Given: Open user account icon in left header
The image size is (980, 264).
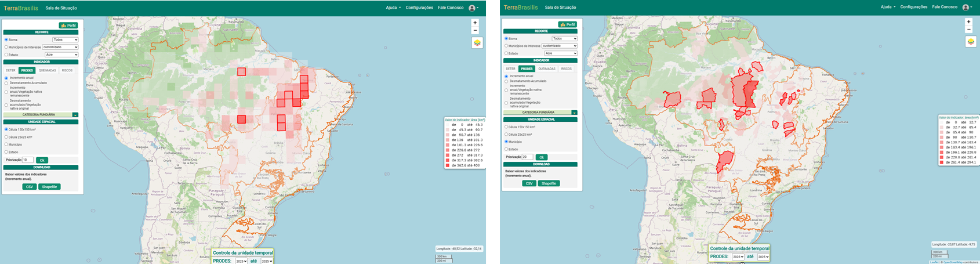Looking at the screenshot, I should (473, 8).
